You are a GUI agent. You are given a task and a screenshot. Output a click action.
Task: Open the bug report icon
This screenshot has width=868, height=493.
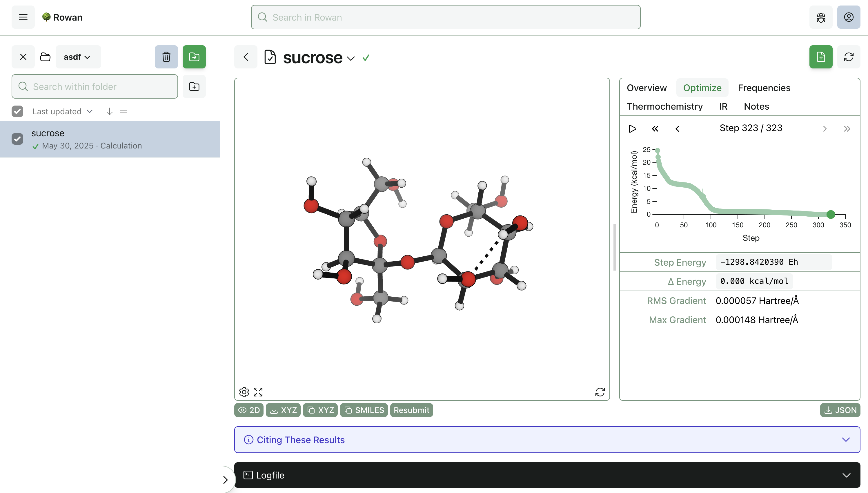pyautogui.click(x=821, y=17)
